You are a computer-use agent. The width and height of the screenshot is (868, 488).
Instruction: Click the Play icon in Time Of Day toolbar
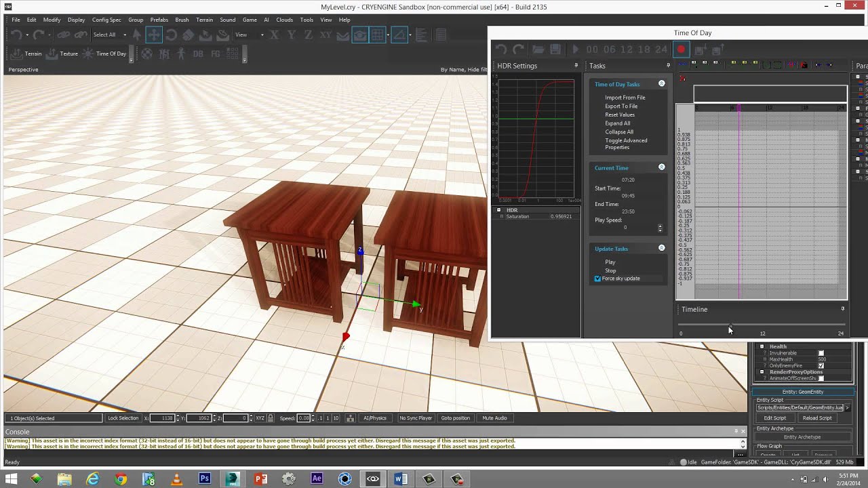(x=576, y=49)
